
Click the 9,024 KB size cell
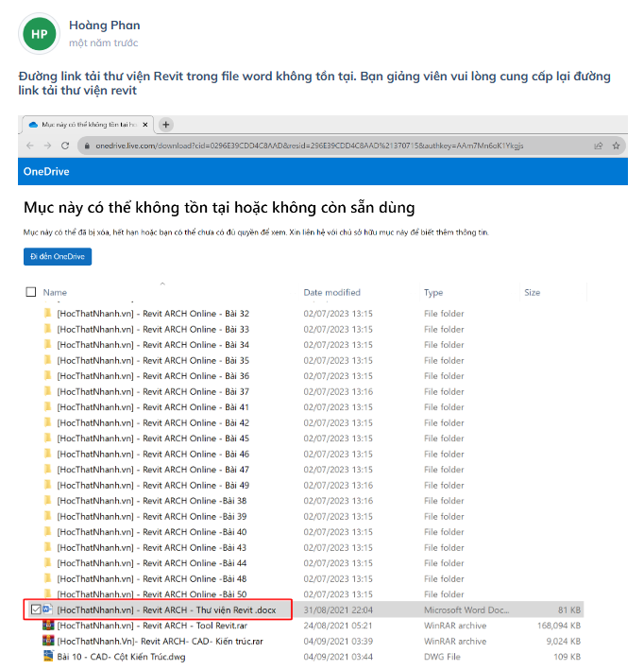564,642
